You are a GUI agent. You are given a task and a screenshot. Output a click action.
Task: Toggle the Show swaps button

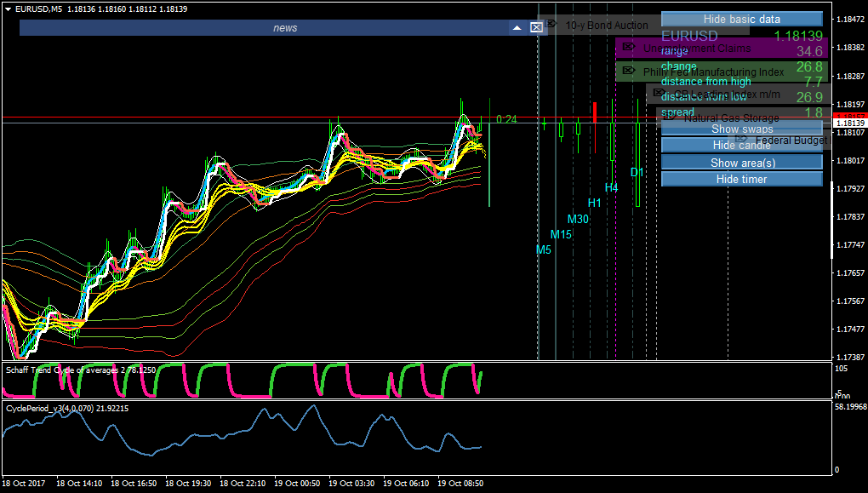741,129
